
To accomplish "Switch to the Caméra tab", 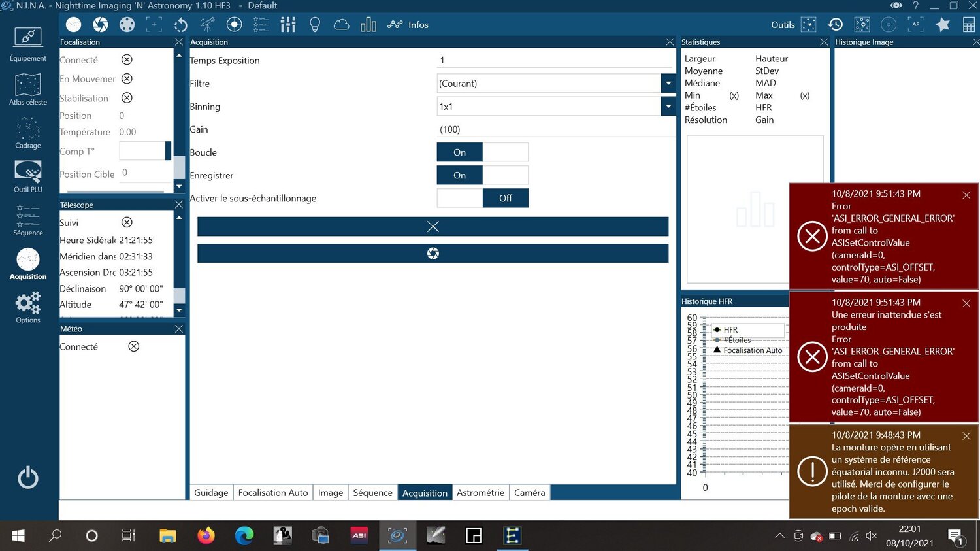I will click(530, 493).
